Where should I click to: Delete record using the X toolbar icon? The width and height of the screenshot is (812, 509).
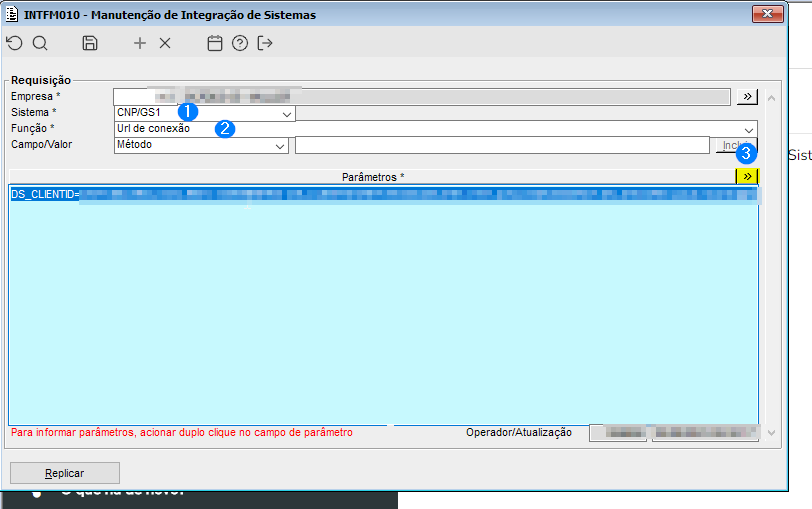tap(165, 43)
